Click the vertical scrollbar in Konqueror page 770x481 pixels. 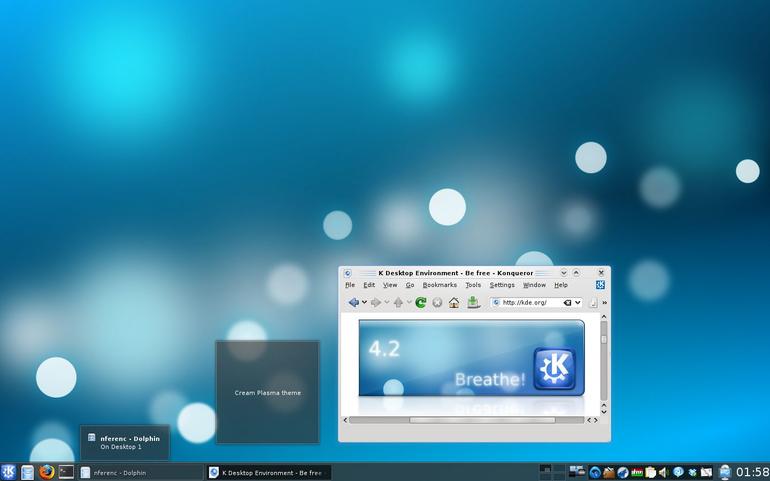coord(604,365)
